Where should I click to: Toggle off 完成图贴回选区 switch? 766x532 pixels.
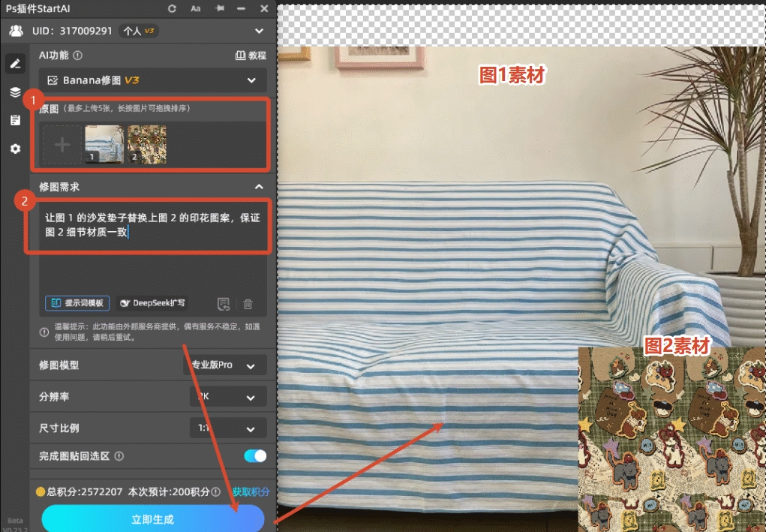pyautogui.click(x=254, y=455)
